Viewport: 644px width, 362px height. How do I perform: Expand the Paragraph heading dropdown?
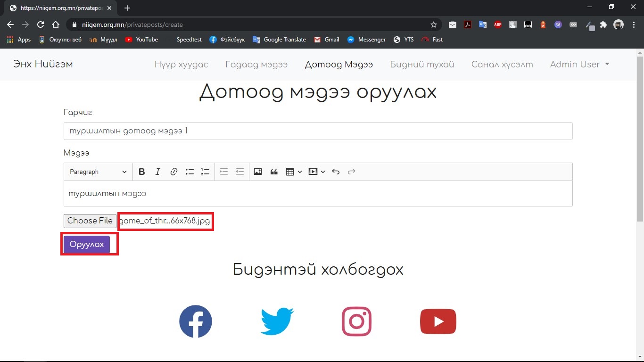(x=98, y=172)
